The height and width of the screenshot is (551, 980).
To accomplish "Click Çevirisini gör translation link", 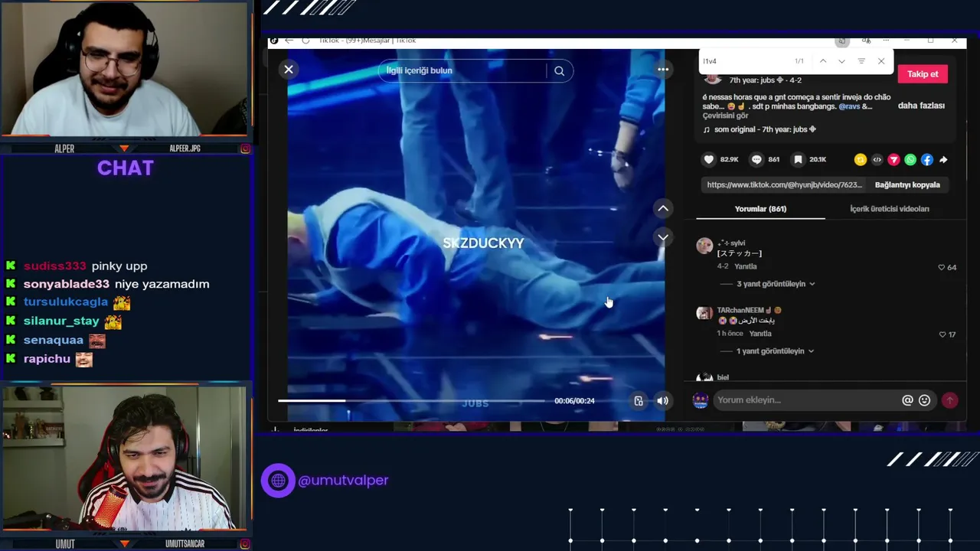I will coord(726,116).
